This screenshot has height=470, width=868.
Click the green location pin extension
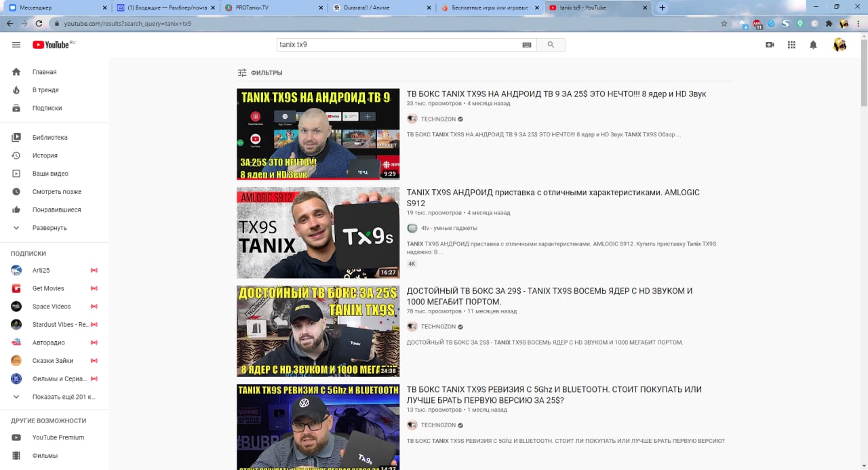[x=800, y=23]
